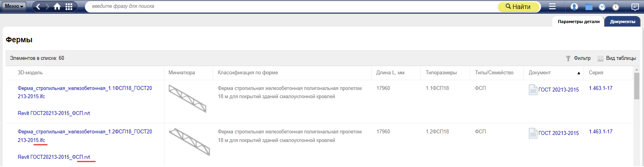Go to the home page icon
Screen dimensions: 644x167
tap(57, 6)
